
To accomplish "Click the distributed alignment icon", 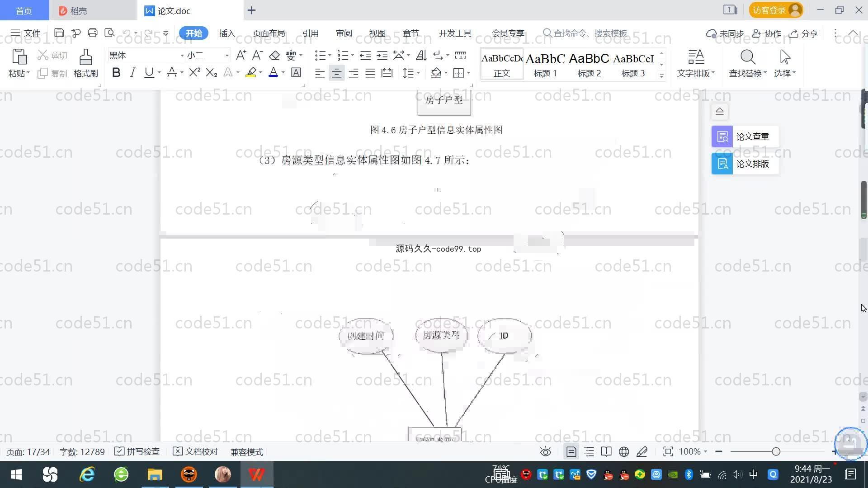I will 387,73.
